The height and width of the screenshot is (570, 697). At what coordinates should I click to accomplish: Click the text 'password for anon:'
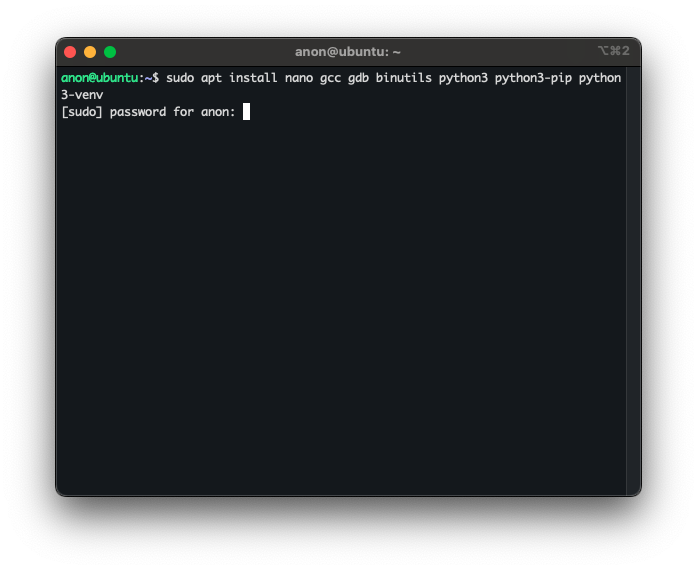point(173,111)
